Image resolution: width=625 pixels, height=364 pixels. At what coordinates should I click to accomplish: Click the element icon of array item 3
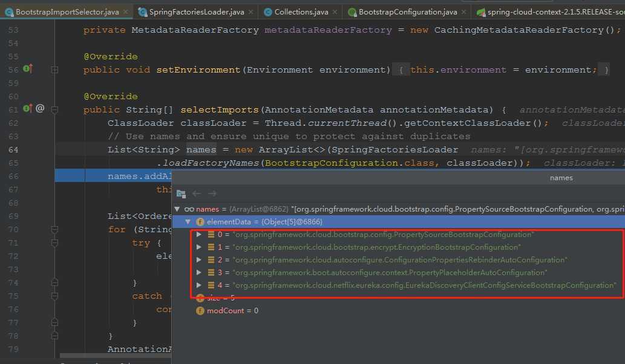[x=211, y=273]
